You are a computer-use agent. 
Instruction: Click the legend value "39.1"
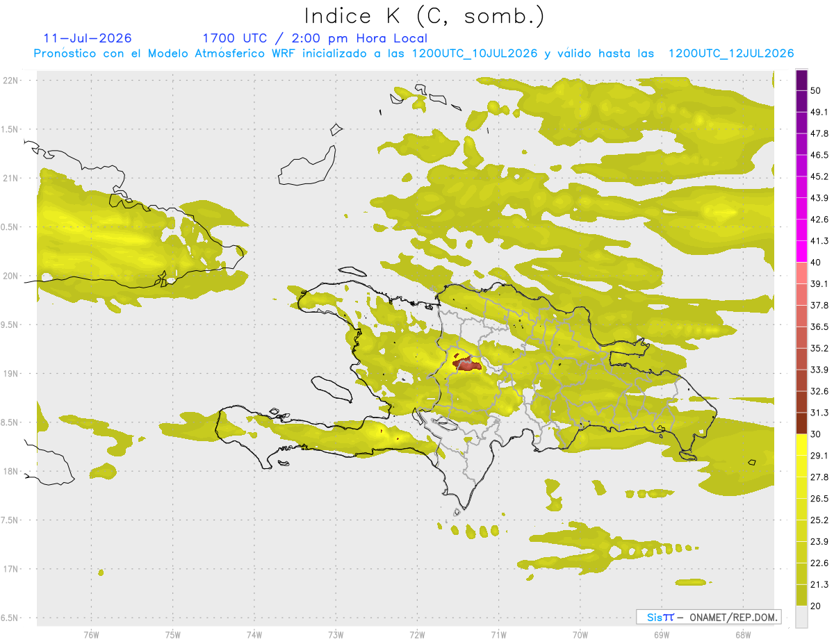[819, 284]
